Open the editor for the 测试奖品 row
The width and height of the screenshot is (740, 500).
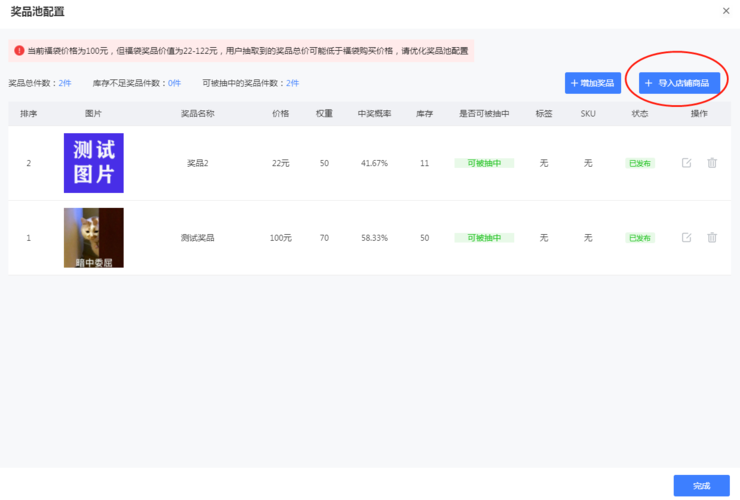(686, 238)
